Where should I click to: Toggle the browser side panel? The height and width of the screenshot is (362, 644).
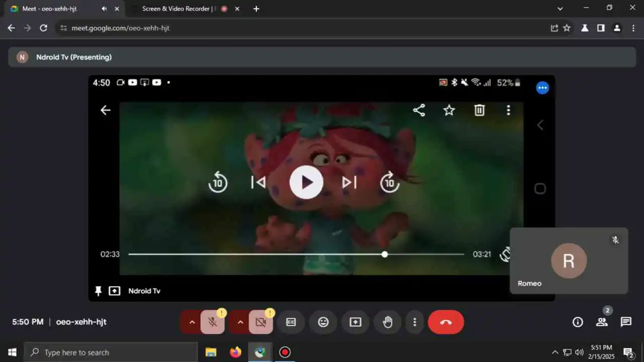point(601,28)
